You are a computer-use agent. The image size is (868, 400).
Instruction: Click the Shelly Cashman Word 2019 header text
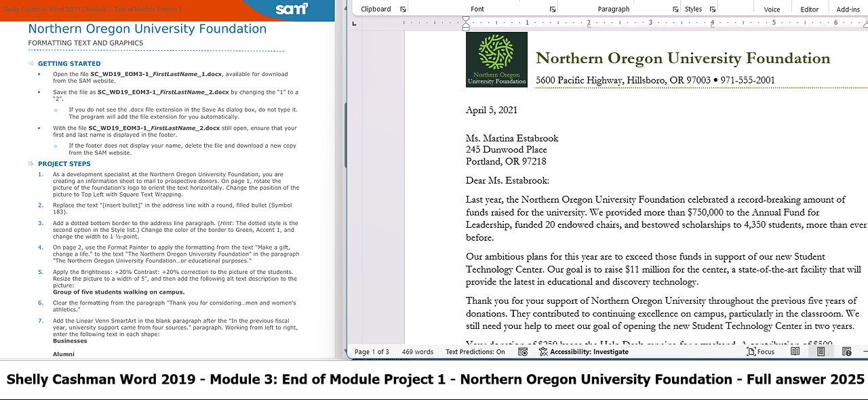pos(92,9)
